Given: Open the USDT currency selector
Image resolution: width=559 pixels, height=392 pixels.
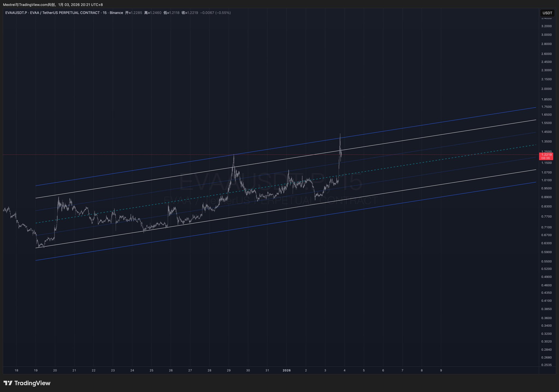Looking at the screenshot, I should coord(547,13).
